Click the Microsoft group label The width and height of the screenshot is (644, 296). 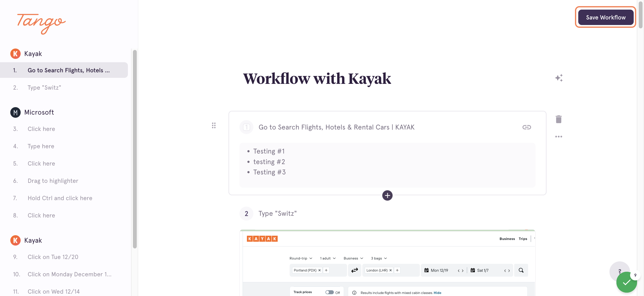[39, 112]
